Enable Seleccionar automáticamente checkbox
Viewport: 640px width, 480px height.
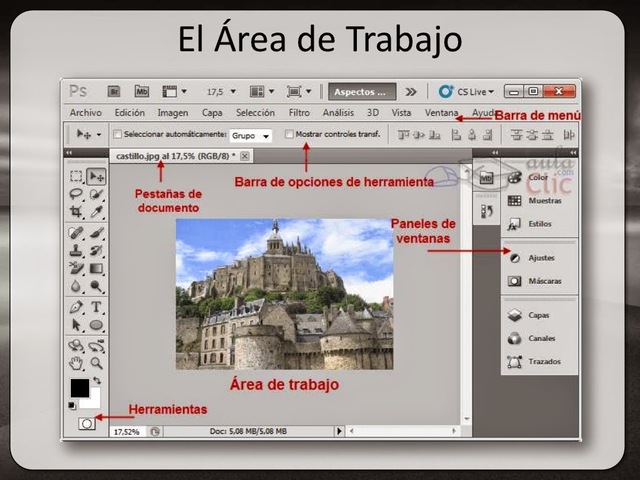point(118,134)
